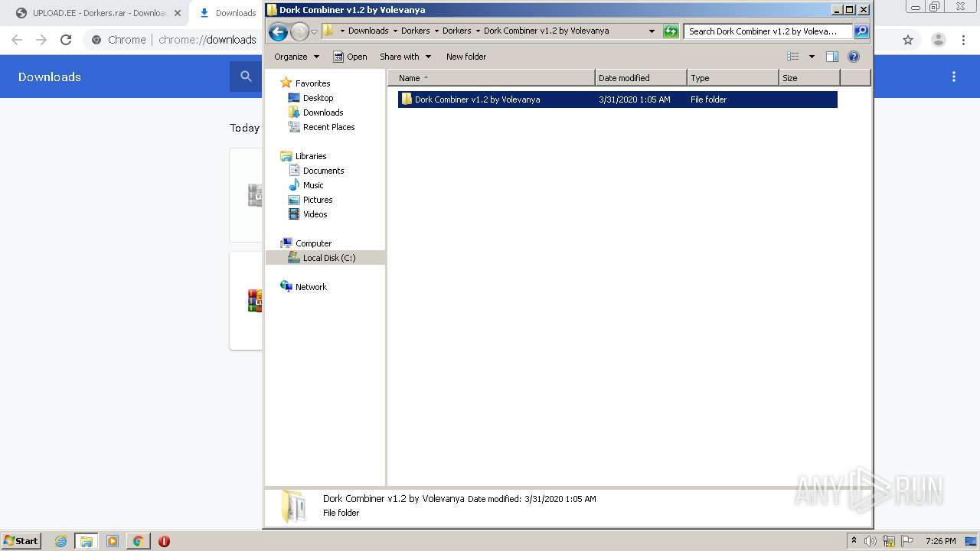The width and height of the screenshot is (980, 551).
Task: Open media player from taskbar
Action: [113, 541]
